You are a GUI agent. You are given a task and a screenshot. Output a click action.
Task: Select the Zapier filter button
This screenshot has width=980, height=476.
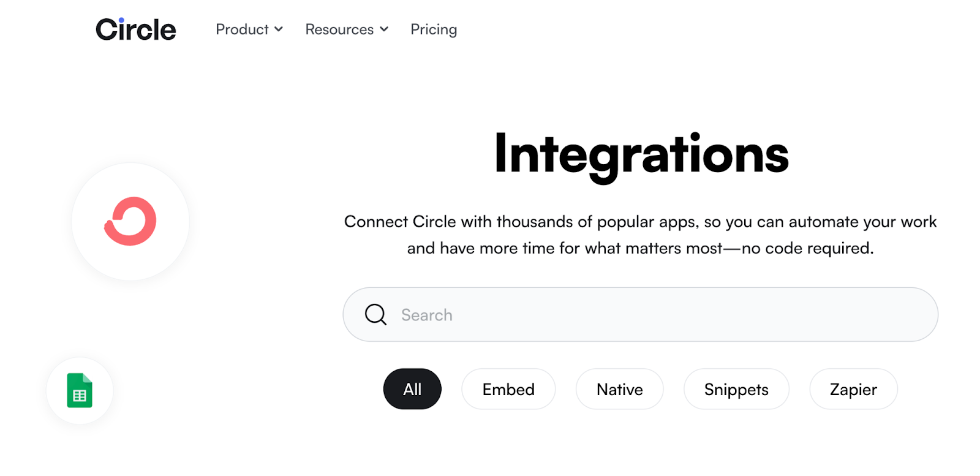pos(853,389)
